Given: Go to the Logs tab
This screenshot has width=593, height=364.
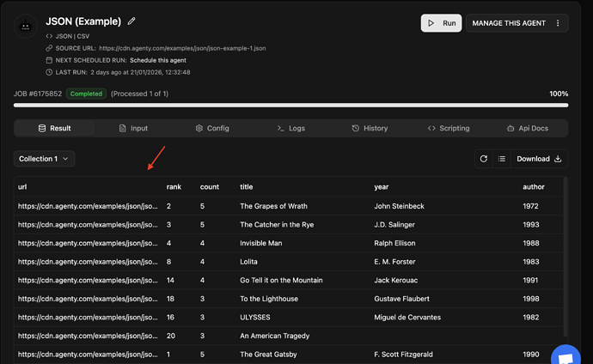Looking at the screenshot, I should point(290,128).
